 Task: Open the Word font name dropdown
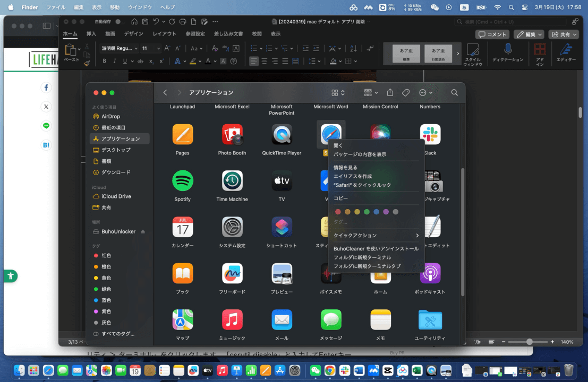pyautogui.click(x=136, y=48)
